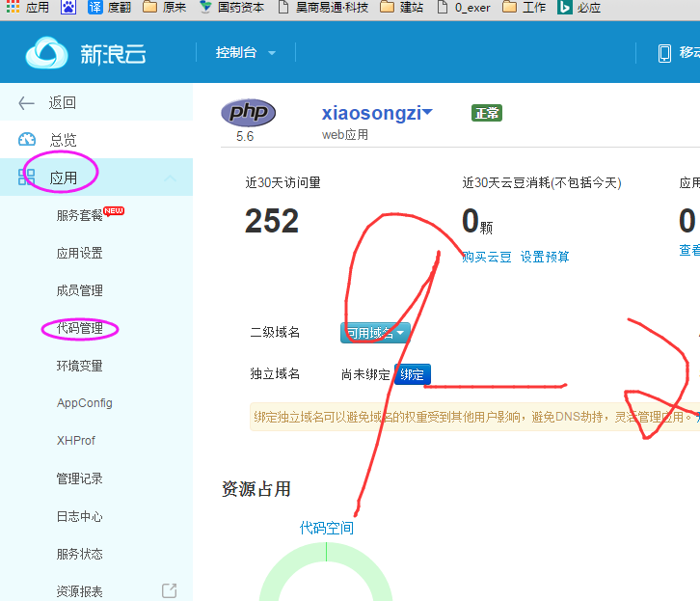The image size is (700, 601).
Task: Open the 控制台 dropdown menu
Action: click(245, 53)
